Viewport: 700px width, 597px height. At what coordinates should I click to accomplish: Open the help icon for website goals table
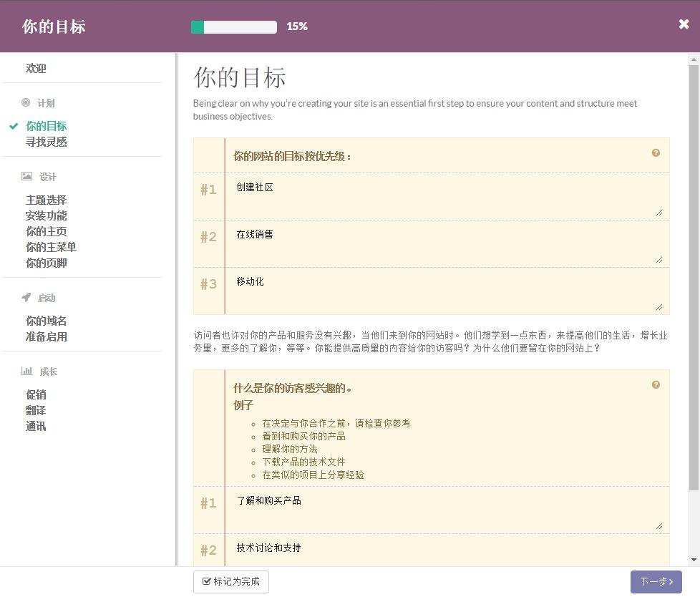click(x=656, y=152)
